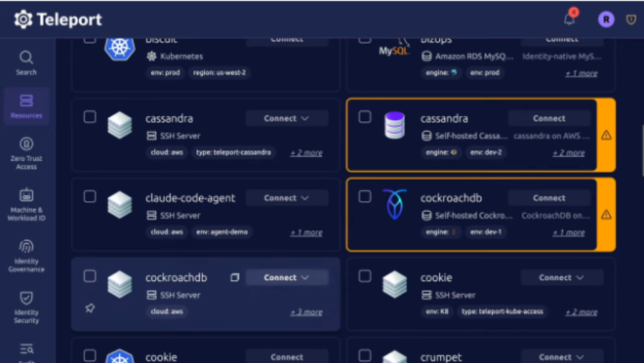Click the crumpet resource name
This screenshot has width=644, height=363.
pyautogui.click(x=440, y=357)
